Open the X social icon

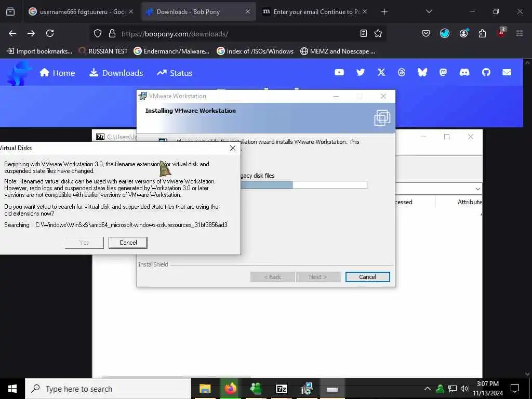tap(381, 72)
